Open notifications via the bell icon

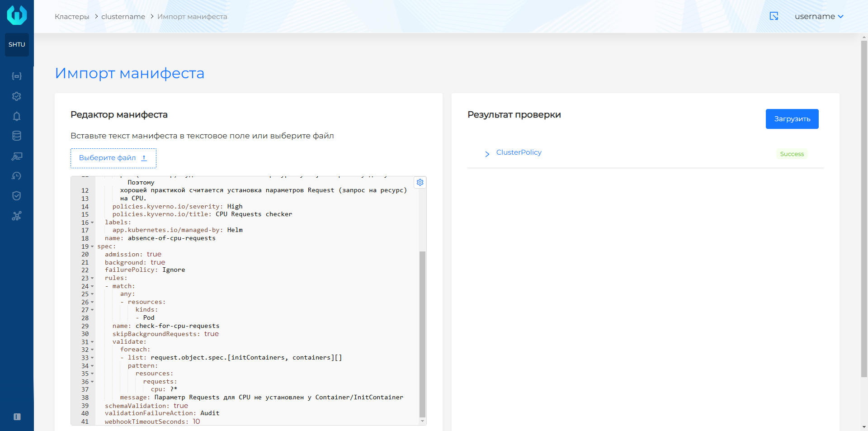click(x=17, y=116)
